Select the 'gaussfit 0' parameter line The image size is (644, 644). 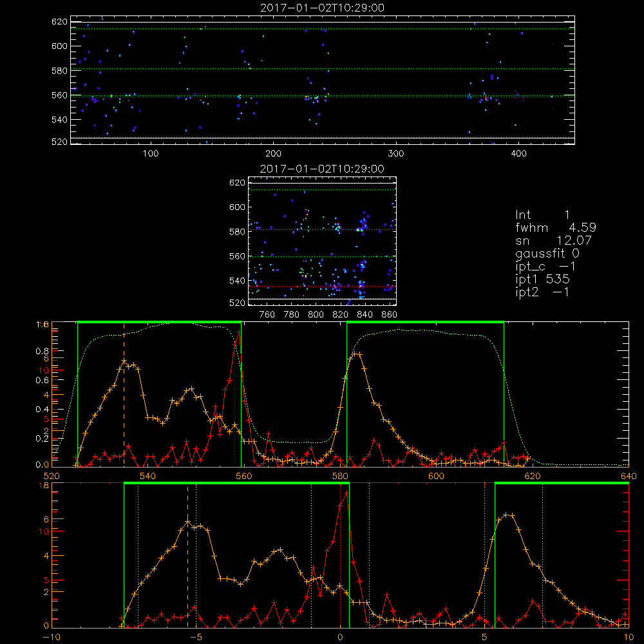click(x=547, y=253)
